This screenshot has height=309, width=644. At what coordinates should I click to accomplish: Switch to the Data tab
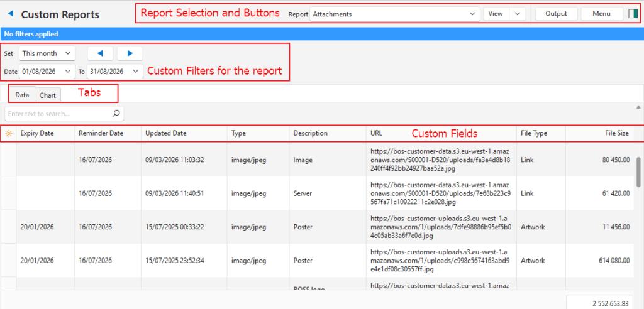[22, 95]
